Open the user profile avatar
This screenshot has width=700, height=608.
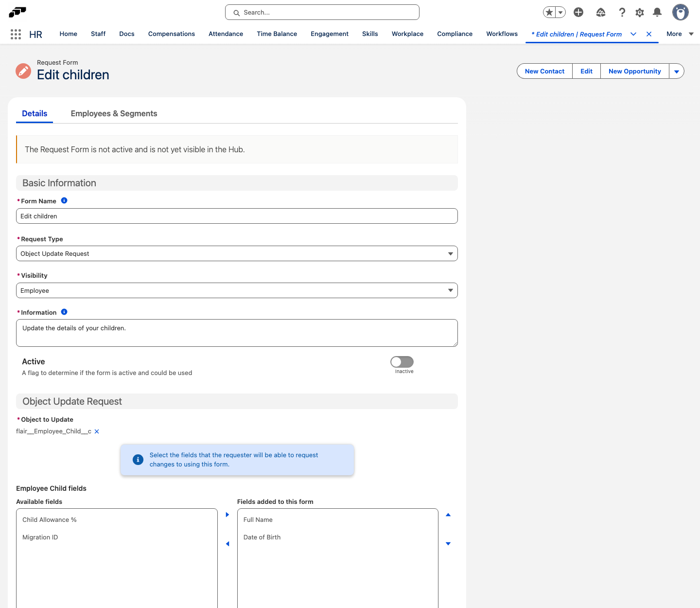pyautogui.click(x=681, y=12)
